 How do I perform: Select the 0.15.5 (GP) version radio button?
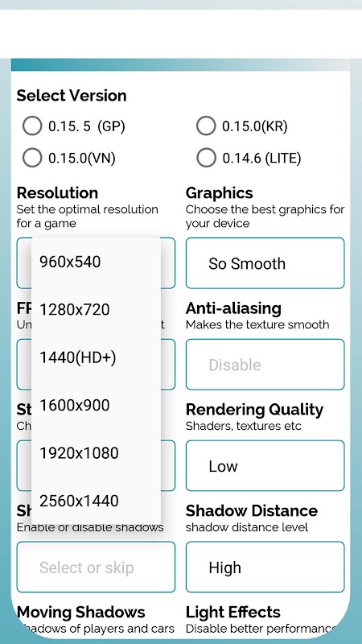[32, 126]
